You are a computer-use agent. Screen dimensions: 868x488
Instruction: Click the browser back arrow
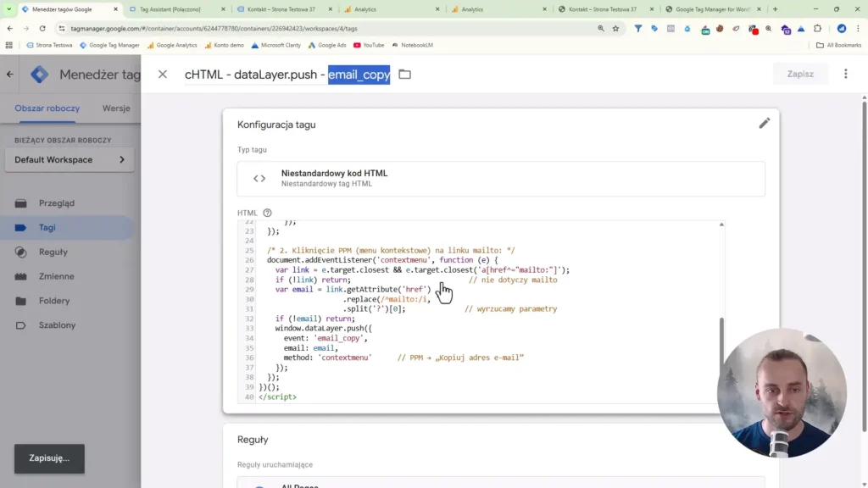pos(10,28)
